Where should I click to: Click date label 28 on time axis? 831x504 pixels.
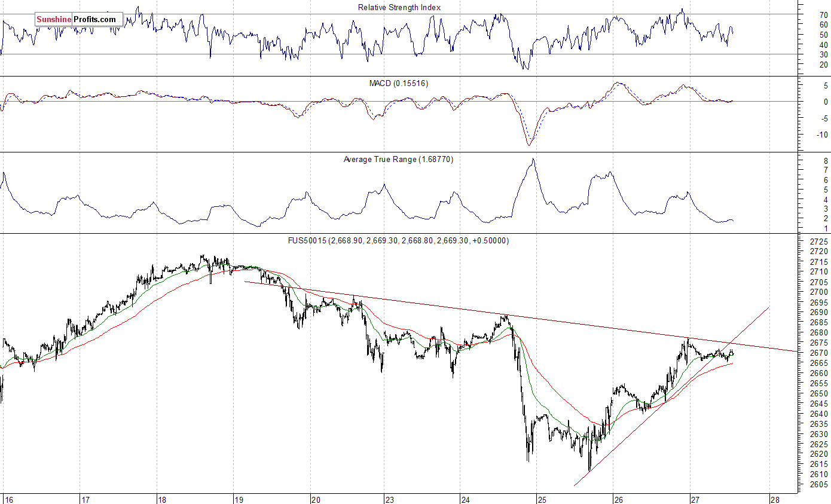pyautogui.click(x=774, y=499)
